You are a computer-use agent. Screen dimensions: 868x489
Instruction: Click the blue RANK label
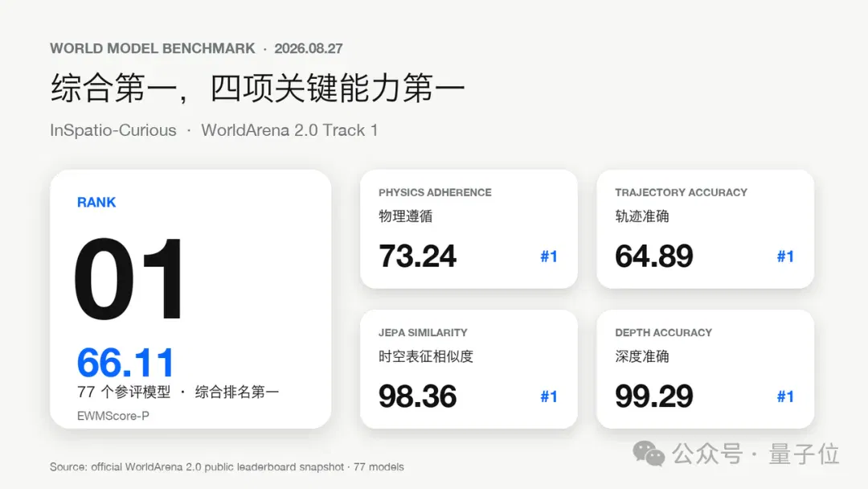[96, 202]
